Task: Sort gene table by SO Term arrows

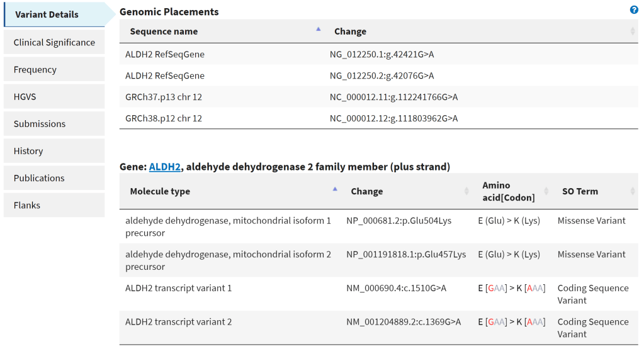Action: click(x=632, y=191)
